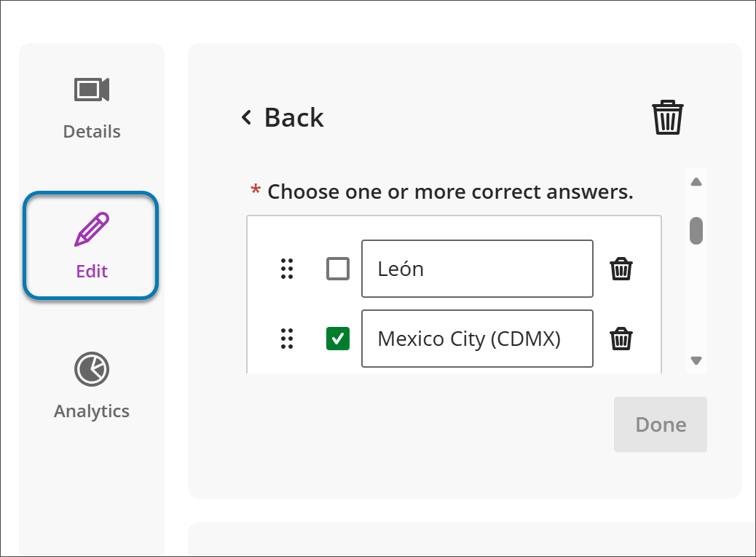
Task: Check the León answer checkbox
Action: click(x=338, y=269)
